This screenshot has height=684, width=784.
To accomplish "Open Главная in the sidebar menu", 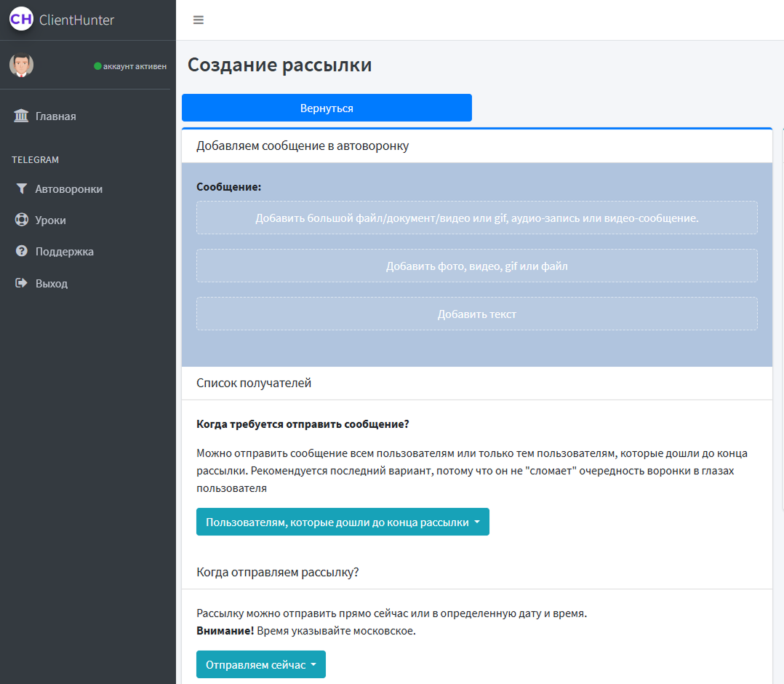I will tap(56, 116).
